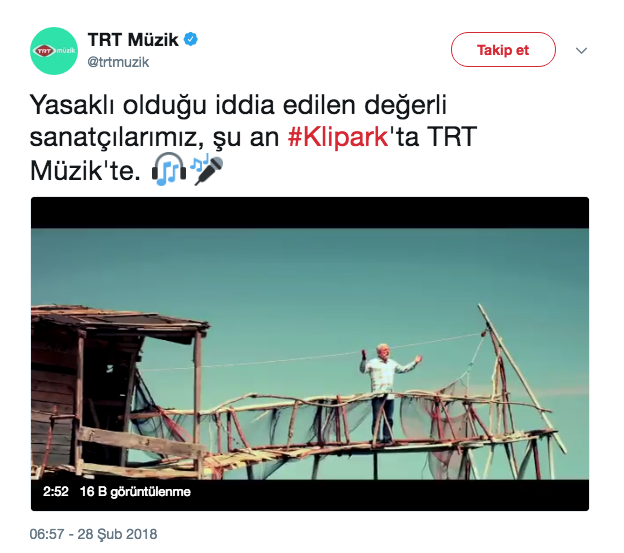The image size is (624, 553).
Task: Click the tall fishing net pole in the video
Action: click(521, 378)
